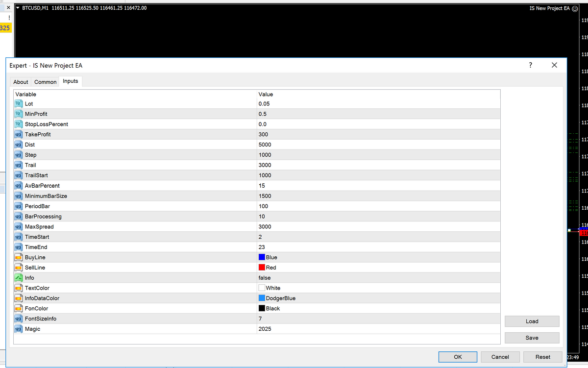Click the SellLine color type icon
This screenshot has height=368, width=588.
pos(18,268)
